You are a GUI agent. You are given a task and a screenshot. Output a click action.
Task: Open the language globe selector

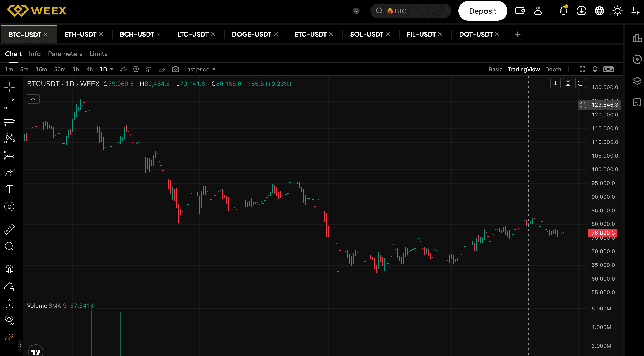[599, 11]
